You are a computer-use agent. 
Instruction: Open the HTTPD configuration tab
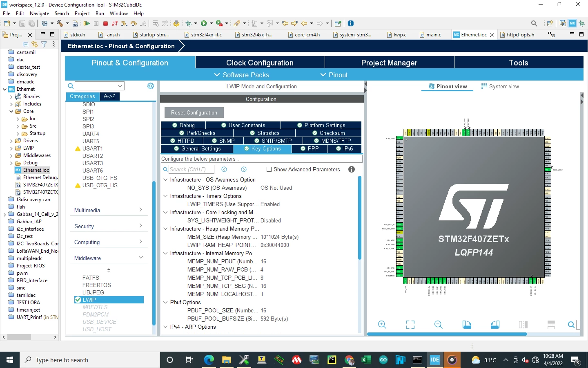pyautogui.click(x=182, y=141)
